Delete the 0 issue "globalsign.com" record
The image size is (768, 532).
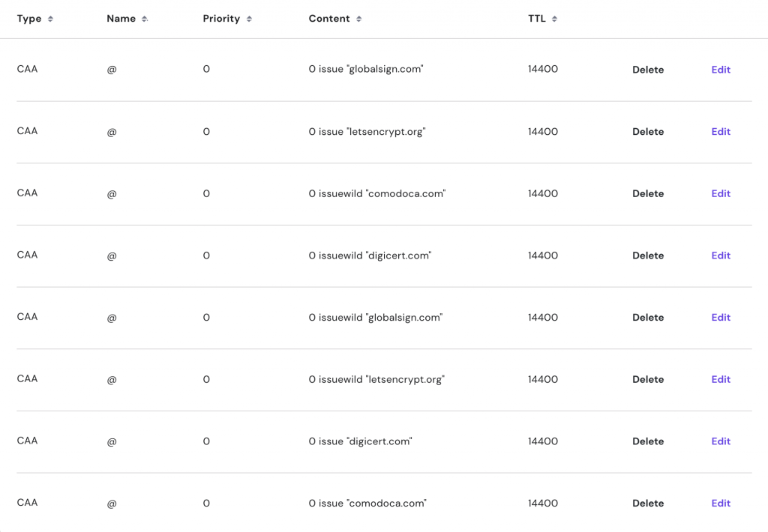648,69
